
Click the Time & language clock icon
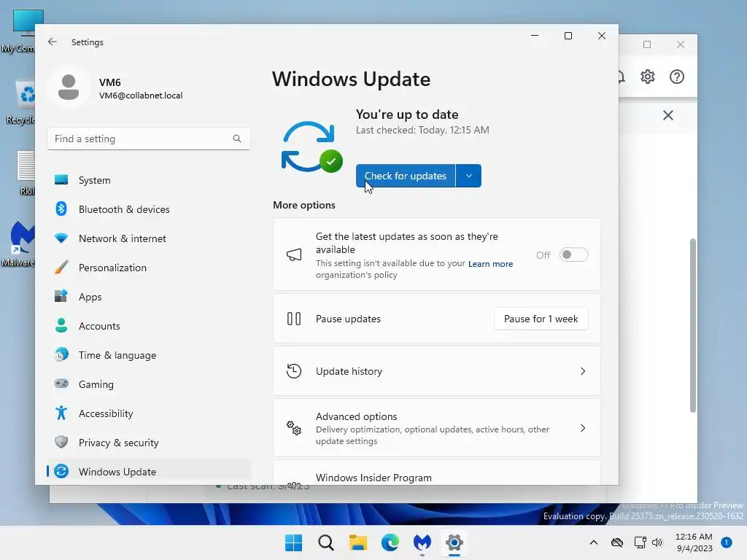(x=61, y=355)
